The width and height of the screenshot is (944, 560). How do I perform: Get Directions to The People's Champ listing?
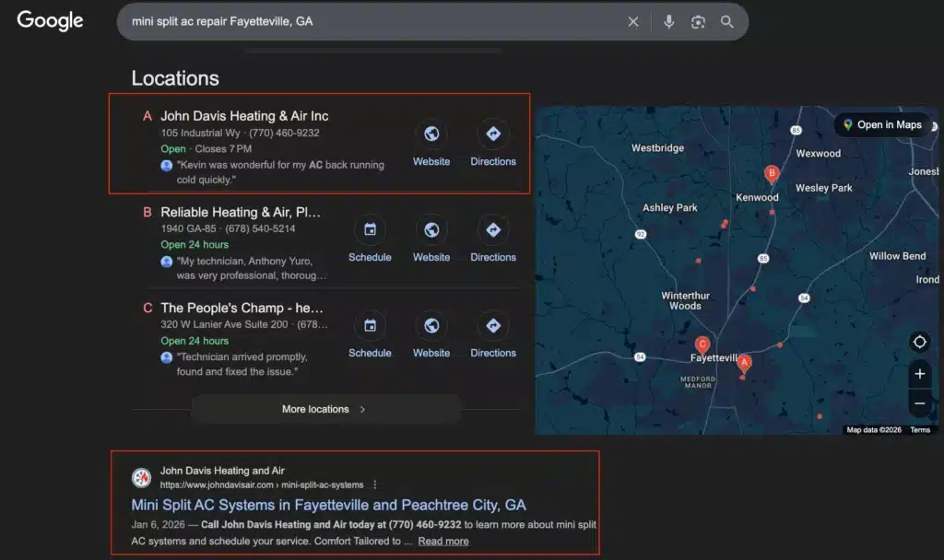(493, 325)
